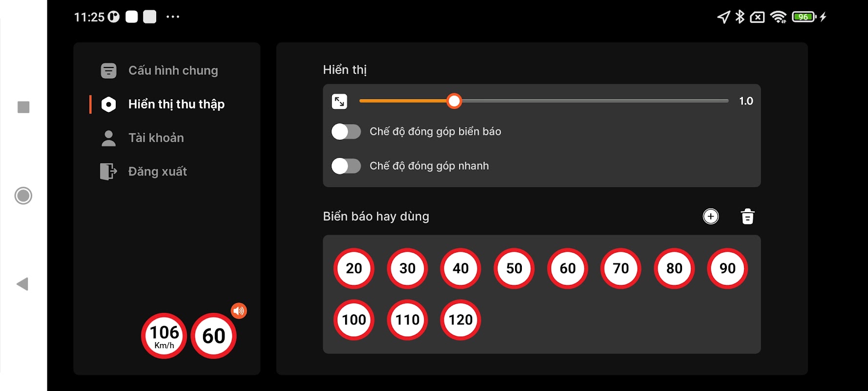
Task: Click the add sign plus icon
Action: point(710,217)
